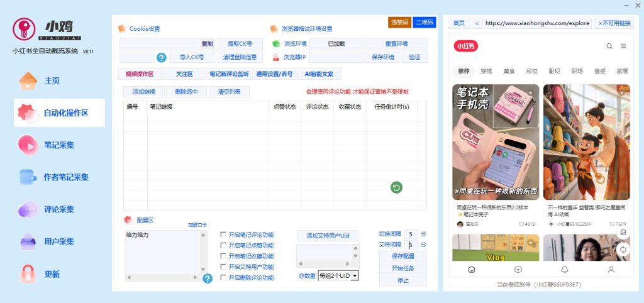This screenshot has width=644, height=303.
Task: Enable 开启笔记点赞功能 checkbox
Action: tap(223, 246)
